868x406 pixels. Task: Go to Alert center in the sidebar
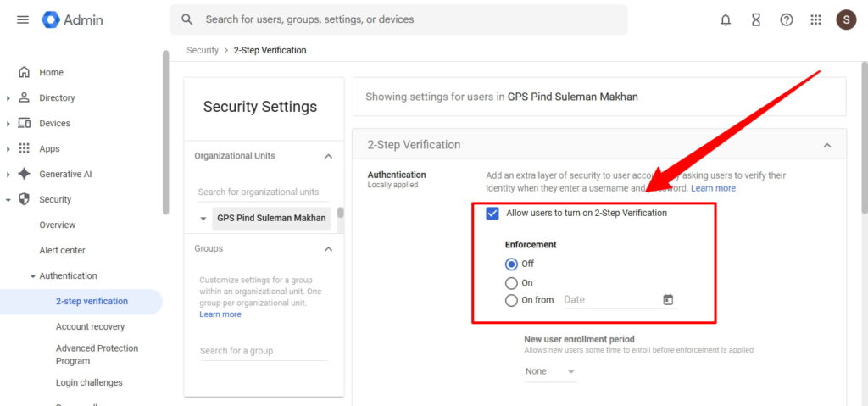click(62, 251)
